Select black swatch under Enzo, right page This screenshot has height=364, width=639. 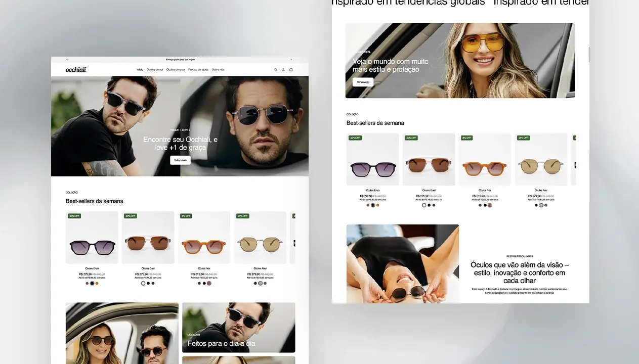pos(373,205)
